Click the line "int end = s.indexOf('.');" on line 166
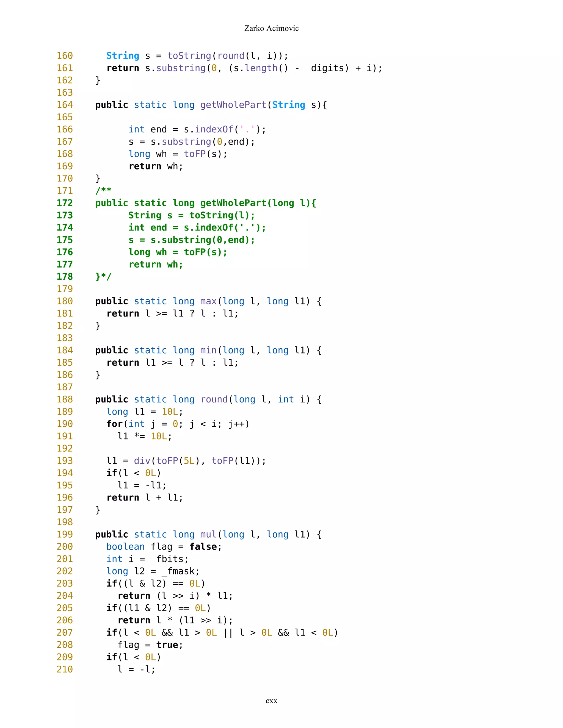The image size is (563, 728). coord(197,129)
